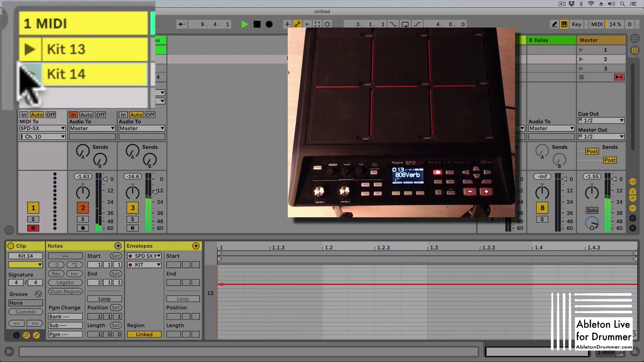Screen dimensions: 644x362
Task: Solo track 1 with S button
Action: pyautogui.click(x=33, y=219)
